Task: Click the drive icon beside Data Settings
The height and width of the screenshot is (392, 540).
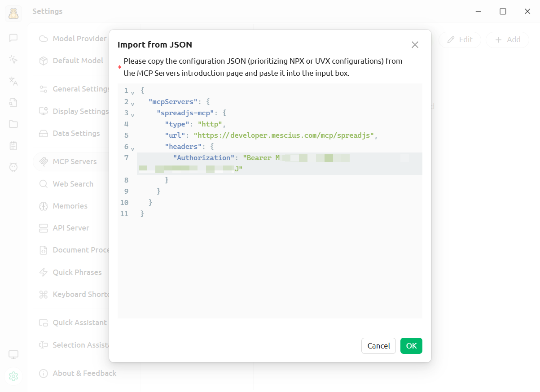Action: [44, 133]
